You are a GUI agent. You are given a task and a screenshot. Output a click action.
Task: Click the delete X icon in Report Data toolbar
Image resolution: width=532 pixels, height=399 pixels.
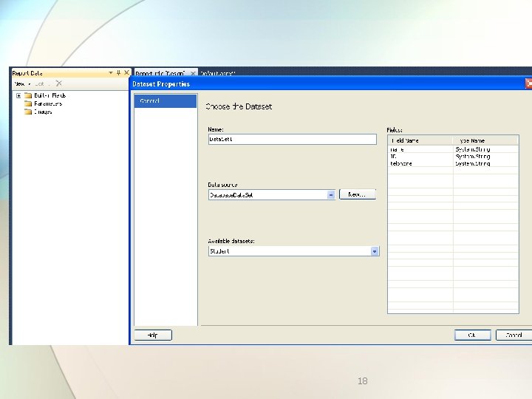[58, 83]
